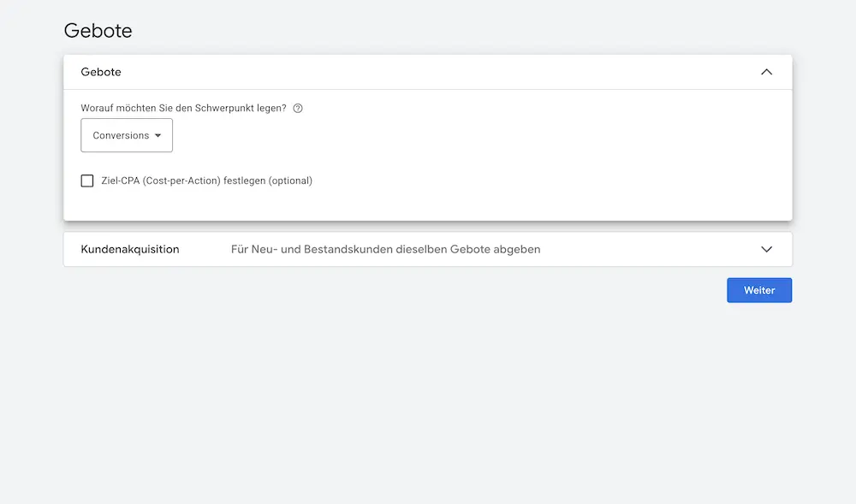Click the word '(optional)' in the Ziel-CPA label
Image resolution: width=856 pixels, height=504 pixels.
290,181
